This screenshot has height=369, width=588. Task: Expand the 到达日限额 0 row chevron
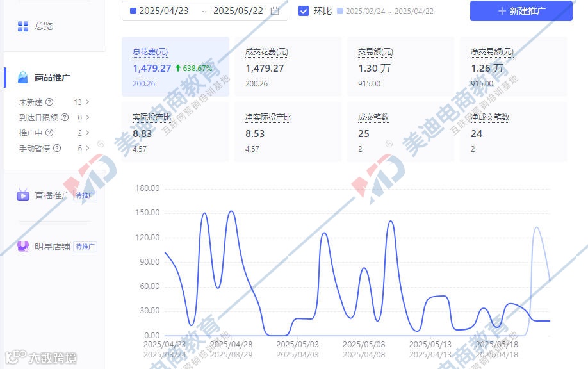pyautogui.click(x=87, y=117)
